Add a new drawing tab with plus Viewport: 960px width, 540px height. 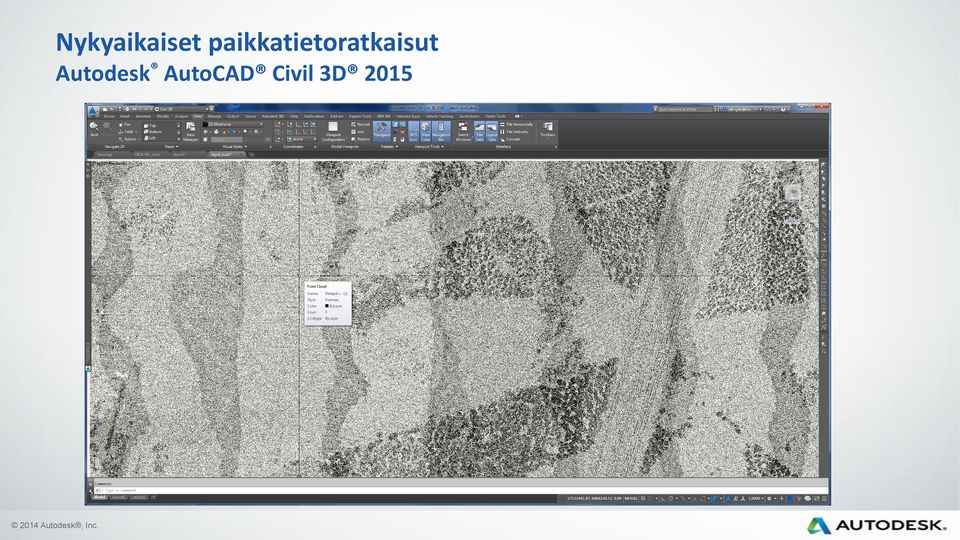pos(251,154)
